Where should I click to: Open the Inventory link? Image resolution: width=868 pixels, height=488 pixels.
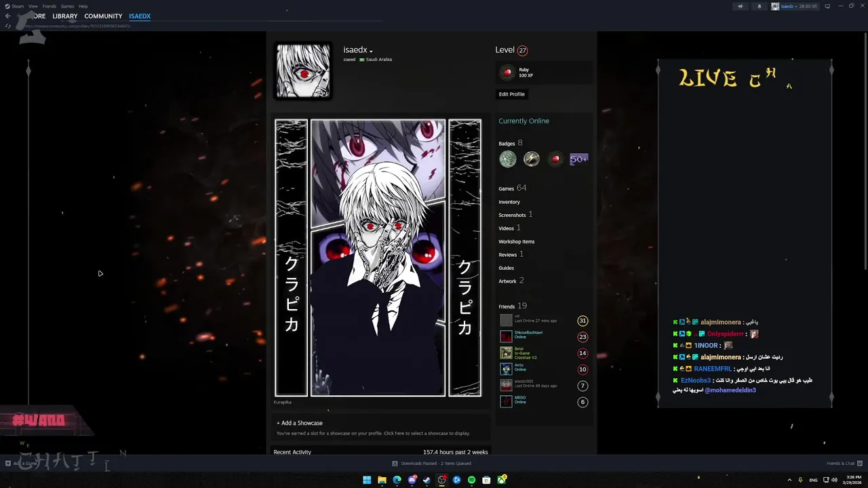click(x=509, y=202)
